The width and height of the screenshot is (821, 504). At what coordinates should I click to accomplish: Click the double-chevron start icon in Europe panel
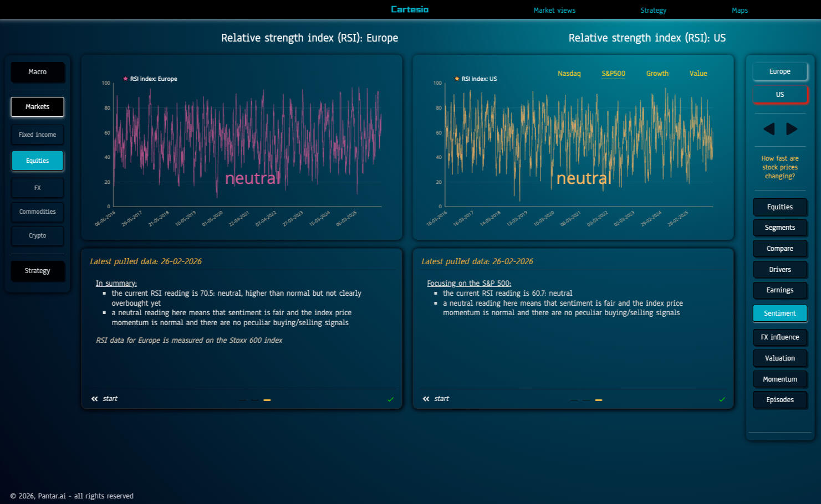[95, 399]
